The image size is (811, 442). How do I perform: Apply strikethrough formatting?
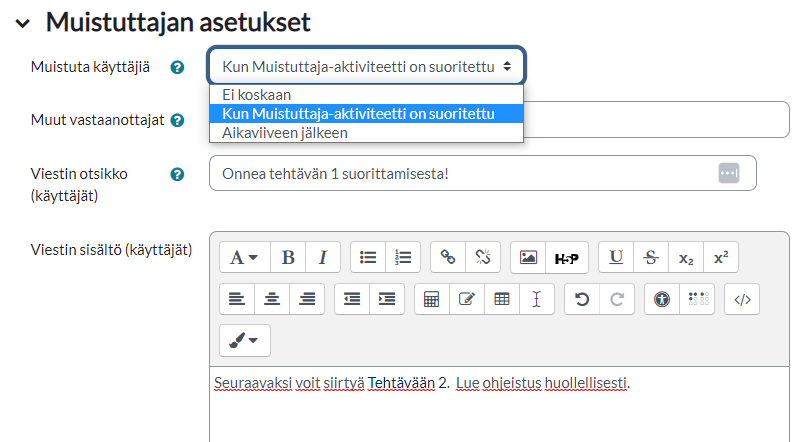pos(651,257)
